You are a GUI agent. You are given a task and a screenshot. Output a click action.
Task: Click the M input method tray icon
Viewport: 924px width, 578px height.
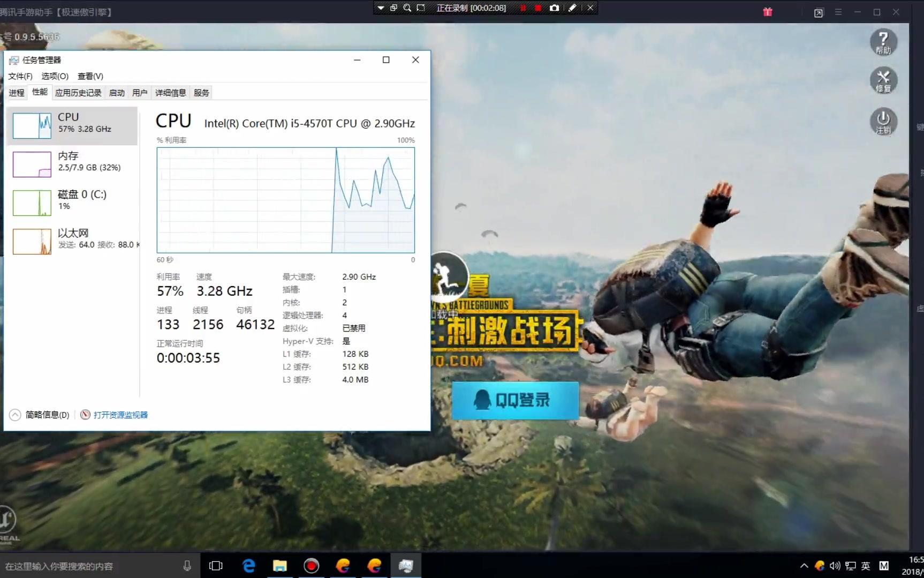[x=884, y=566]
